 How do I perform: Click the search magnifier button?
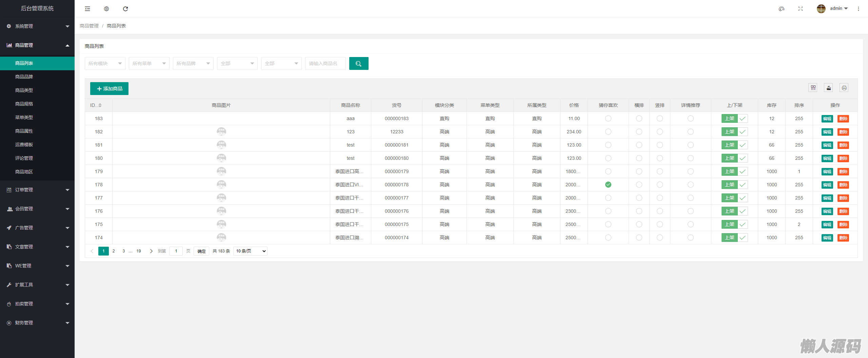click(x=358, y=63)
